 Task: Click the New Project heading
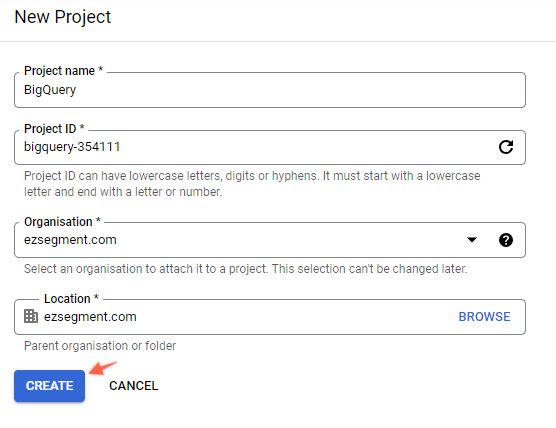(x=63, y=17)
